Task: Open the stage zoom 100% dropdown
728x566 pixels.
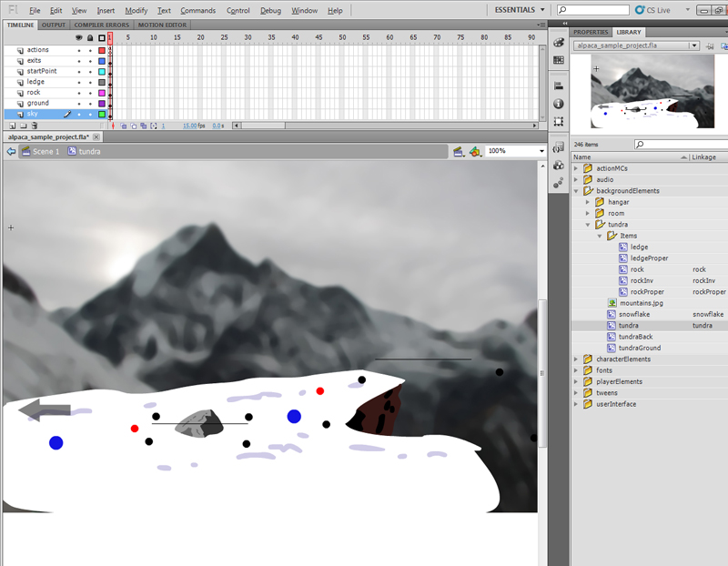Action: (x=541, y=151)
